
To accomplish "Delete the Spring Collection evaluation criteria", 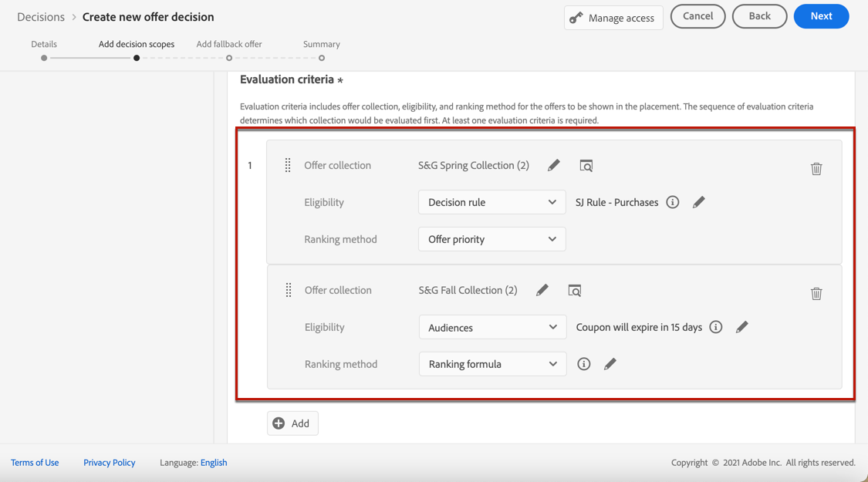I will pos(816,169).
